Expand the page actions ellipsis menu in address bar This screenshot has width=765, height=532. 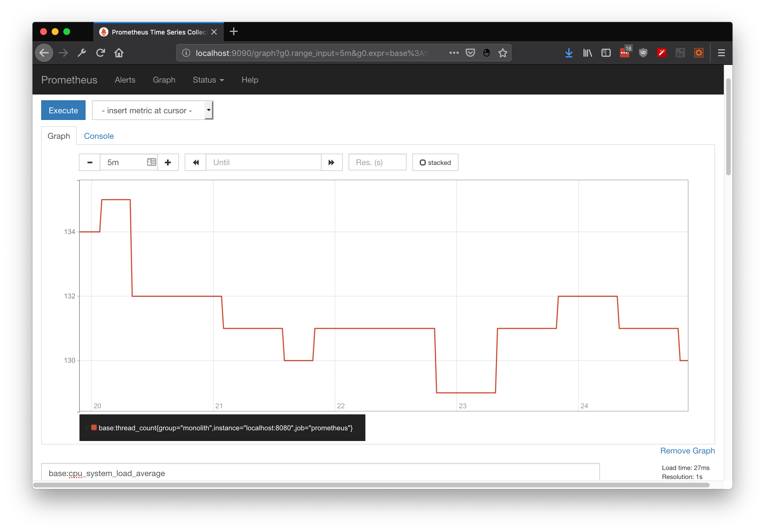(454, 53)
